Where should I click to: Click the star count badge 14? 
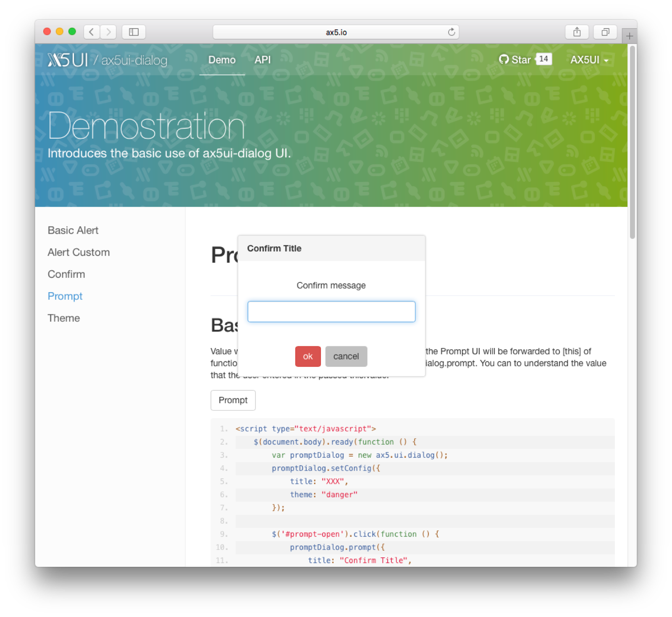tap(543, 59)
